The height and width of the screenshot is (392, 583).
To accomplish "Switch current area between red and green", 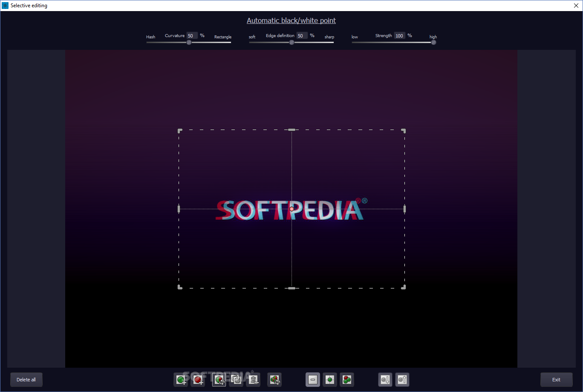I will click(219, 380).
